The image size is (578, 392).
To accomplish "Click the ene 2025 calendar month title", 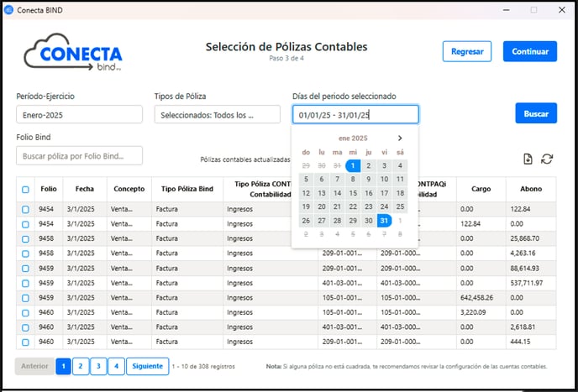I will pos(353,139).
